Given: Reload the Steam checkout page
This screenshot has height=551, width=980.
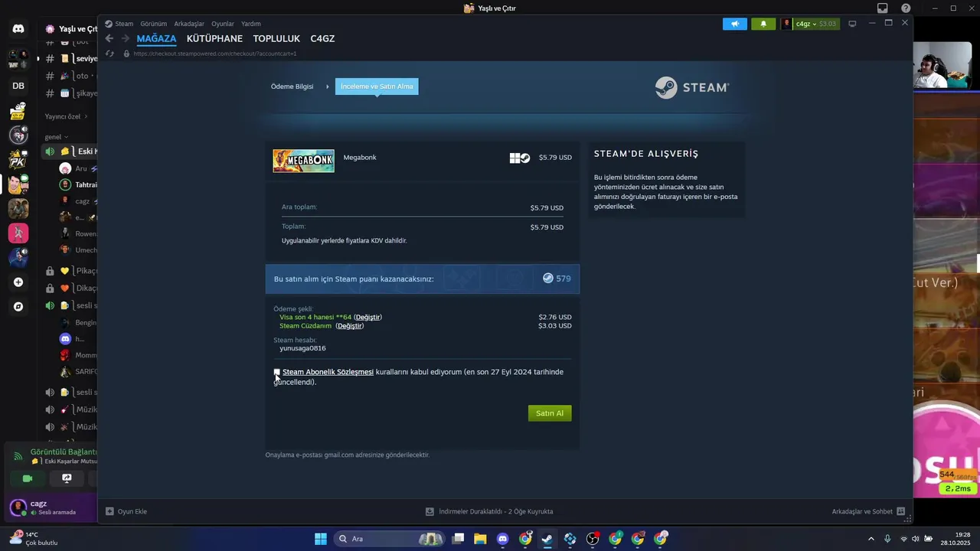Looking at the screenshot, I should pyautogui.click(x=109, y=54).
